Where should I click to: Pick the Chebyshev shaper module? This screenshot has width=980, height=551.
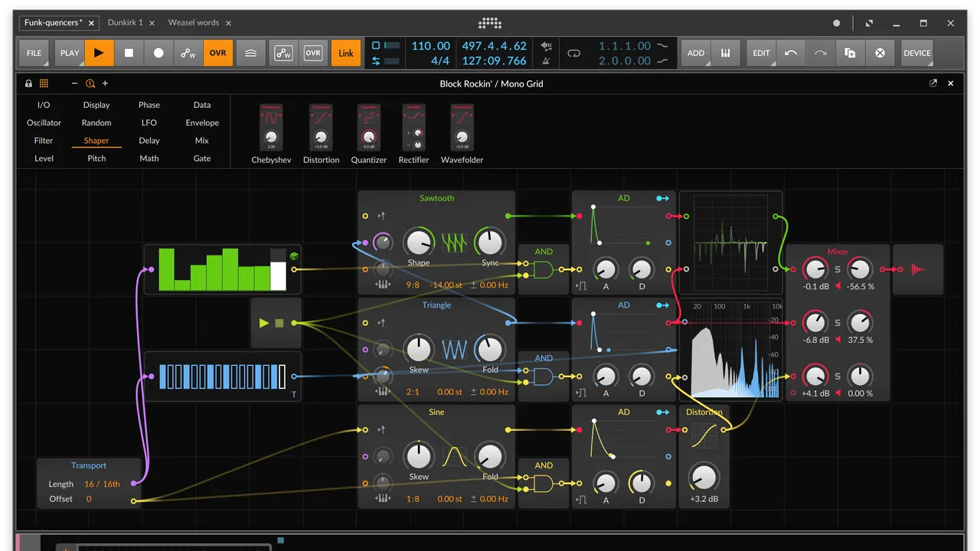[271, 134]
